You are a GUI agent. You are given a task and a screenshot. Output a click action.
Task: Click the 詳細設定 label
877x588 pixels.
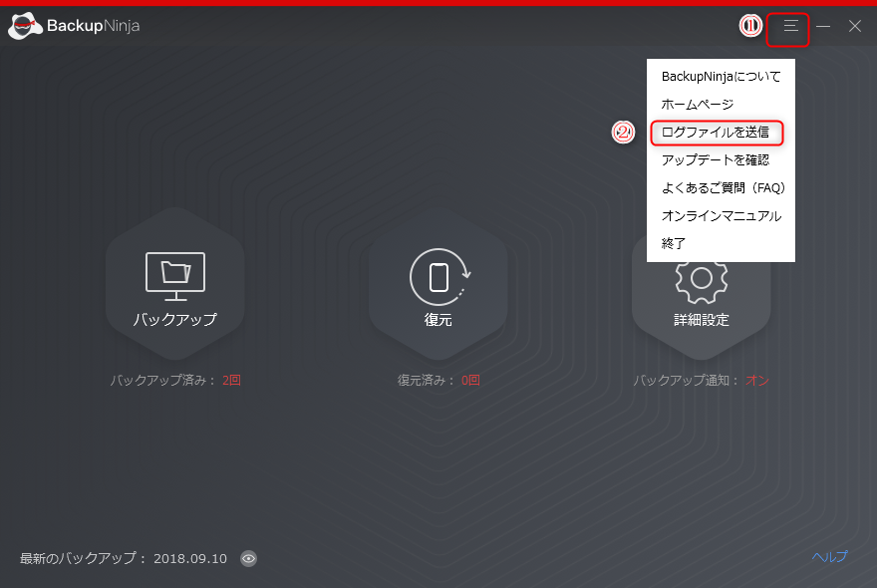click(x=702, y=320)
